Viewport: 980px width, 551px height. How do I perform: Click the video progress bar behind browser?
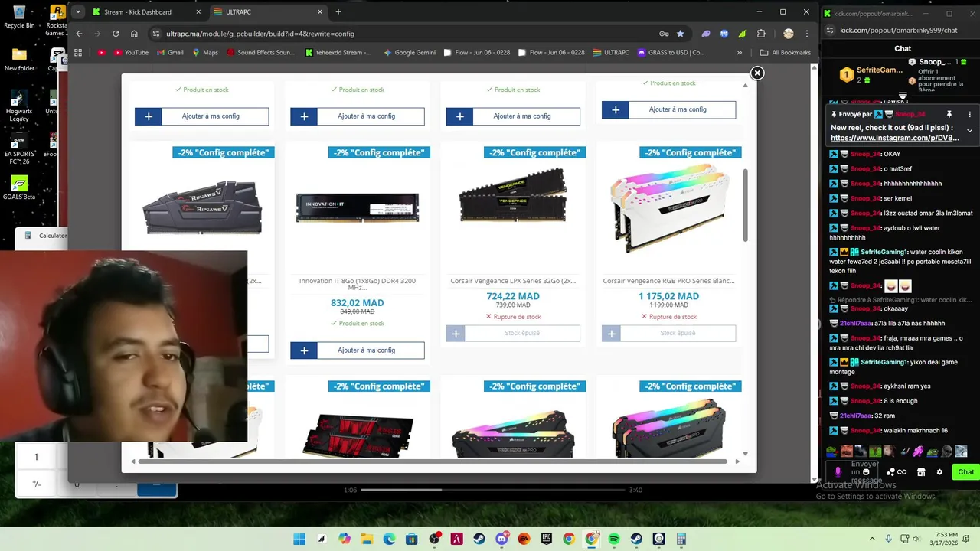coord(492,490)
